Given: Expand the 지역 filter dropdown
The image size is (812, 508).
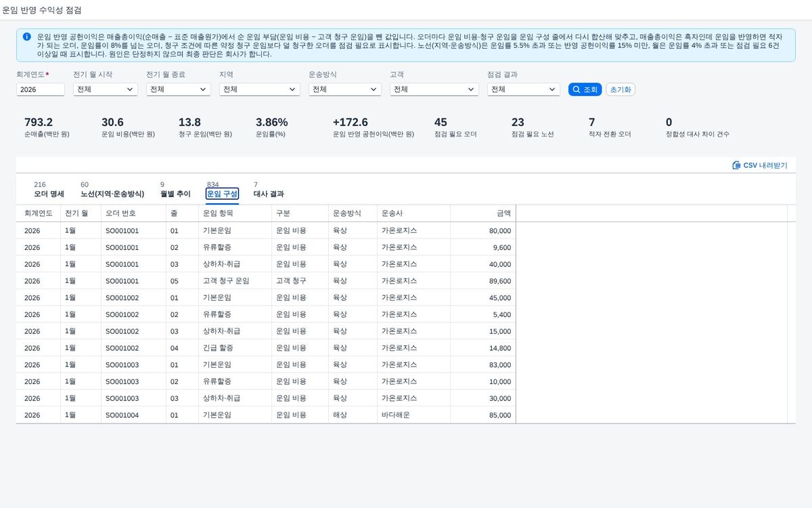Looking at the screenshot, I should (260, 89).
